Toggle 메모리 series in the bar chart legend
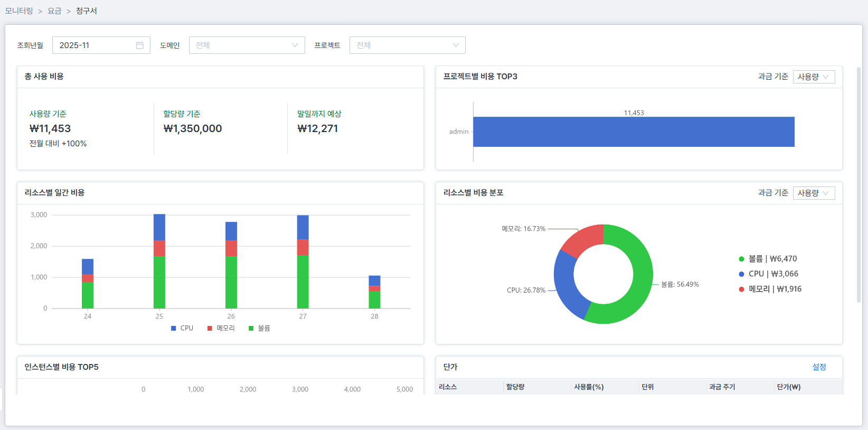 pos(221,329)
